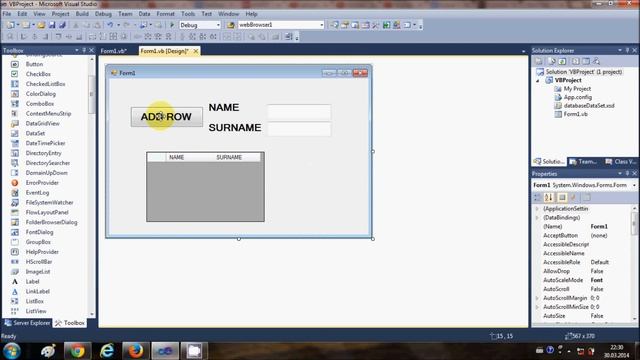Click the Undo arrow icon

110,25
